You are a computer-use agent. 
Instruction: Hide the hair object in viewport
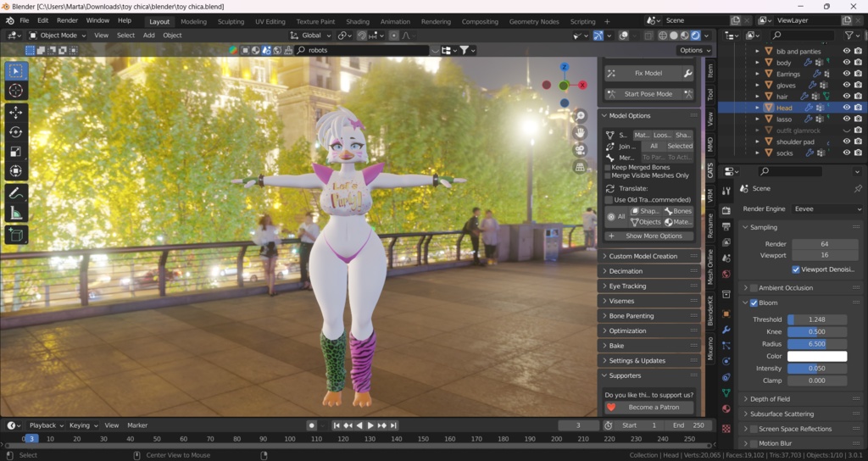847,97
